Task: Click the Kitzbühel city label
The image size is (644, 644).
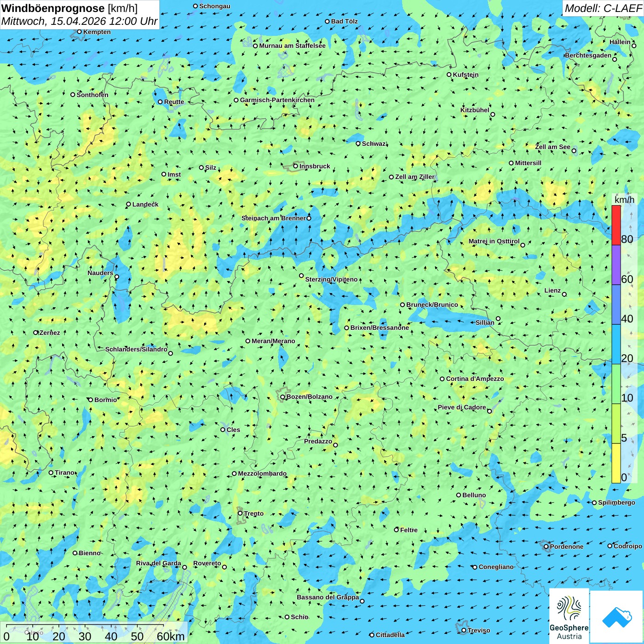Action: pyautogui.click(x=475, y=110)
